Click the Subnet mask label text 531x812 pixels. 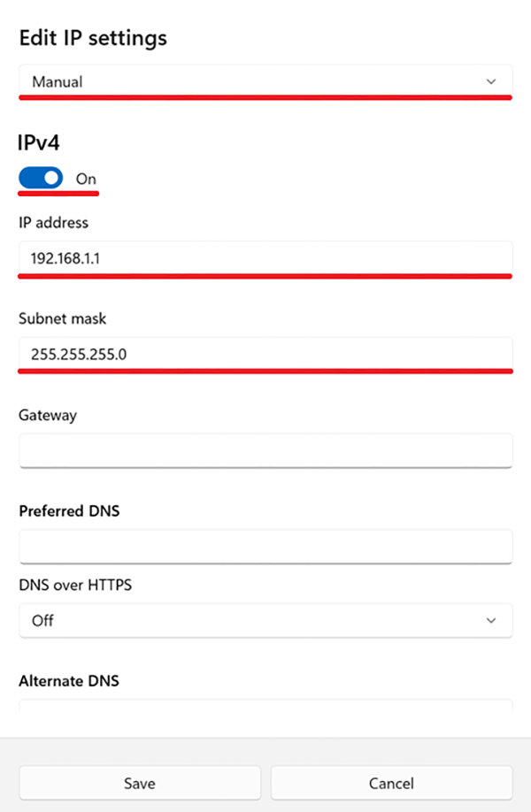[62, 318]
